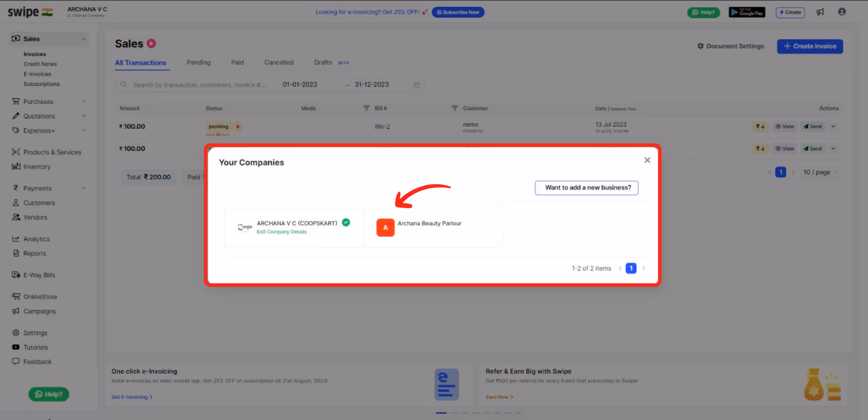The width and height of the screenshot is (868, 420).
Task: Click start date 01-01-2023 field
Action: click(300, 84)
